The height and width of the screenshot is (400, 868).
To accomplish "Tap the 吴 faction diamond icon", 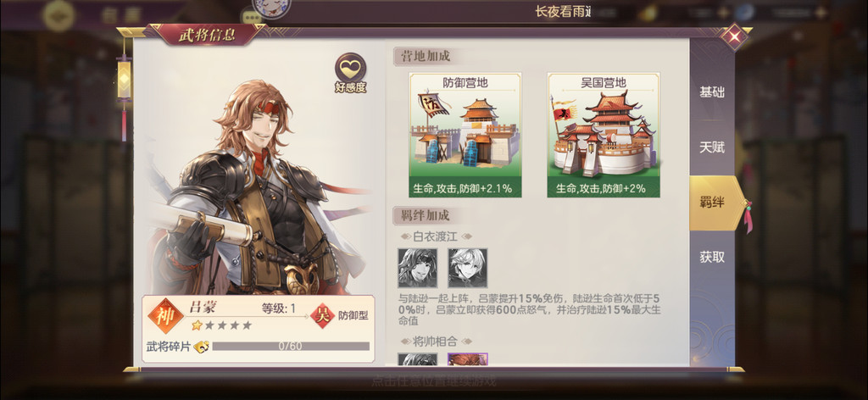I will click(x=321, y=315).
